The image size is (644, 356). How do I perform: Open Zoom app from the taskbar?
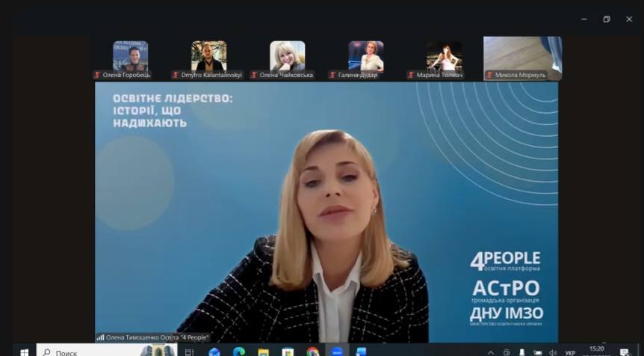click(x=336, y=352)
